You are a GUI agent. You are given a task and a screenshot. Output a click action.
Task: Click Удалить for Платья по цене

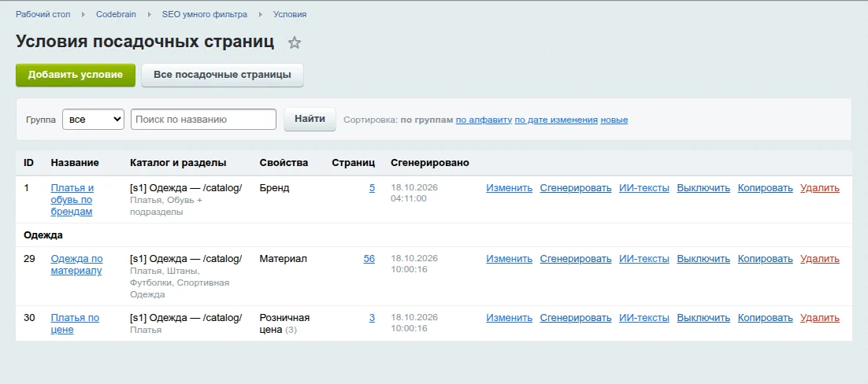click(820, 318)
